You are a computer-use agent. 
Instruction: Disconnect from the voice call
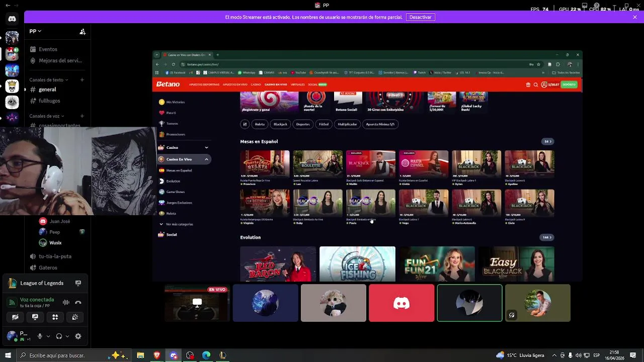78,302
